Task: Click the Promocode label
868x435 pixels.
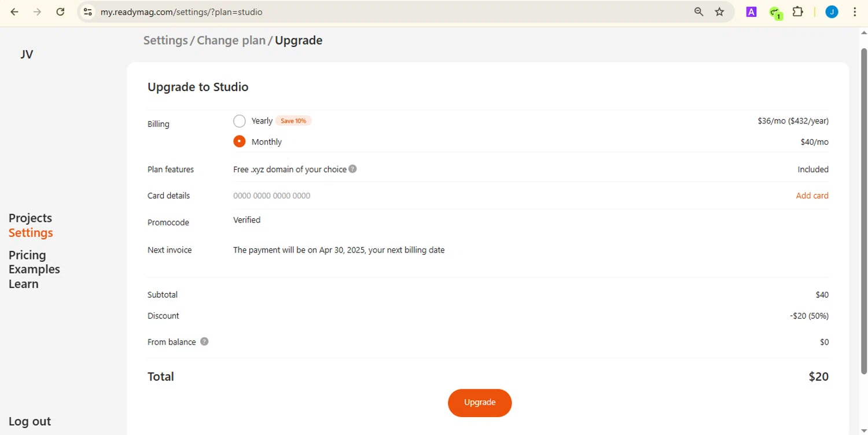Action: (x=168, y=222)
